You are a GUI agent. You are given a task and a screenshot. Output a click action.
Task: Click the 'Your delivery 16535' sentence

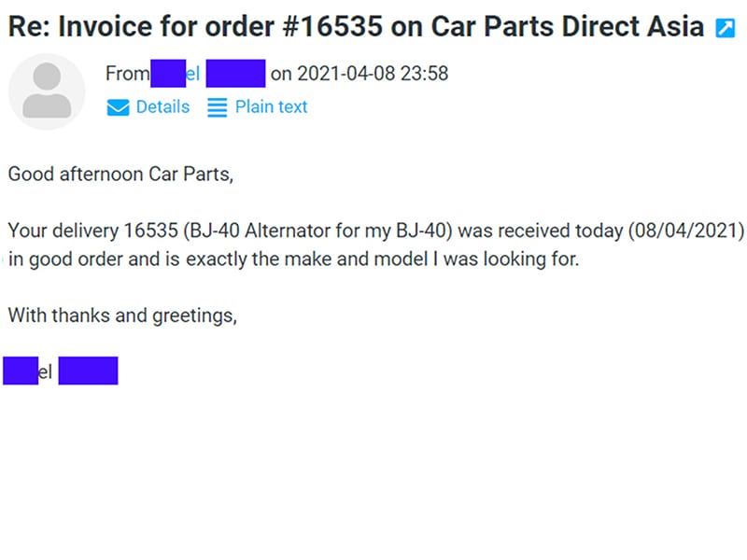coord(376,231)
